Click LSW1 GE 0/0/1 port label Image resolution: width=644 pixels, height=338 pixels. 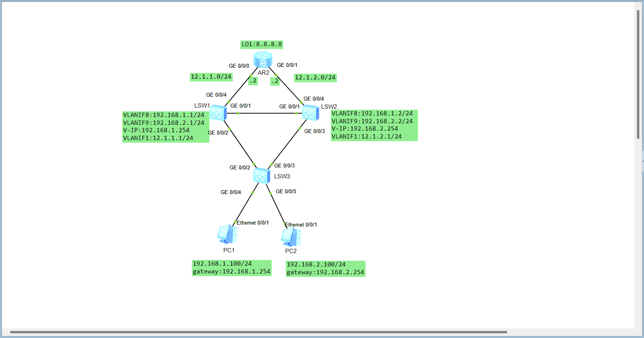241,106
